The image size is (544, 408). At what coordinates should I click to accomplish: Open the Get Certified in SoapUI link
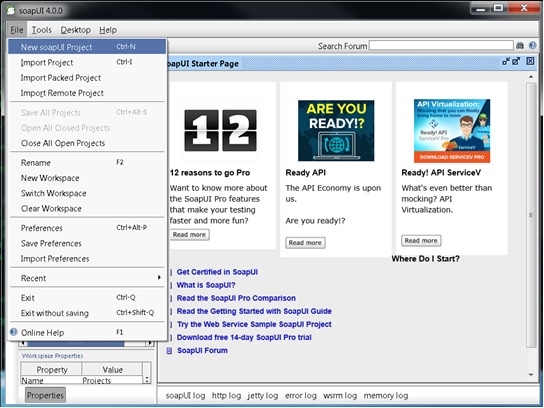217,272
